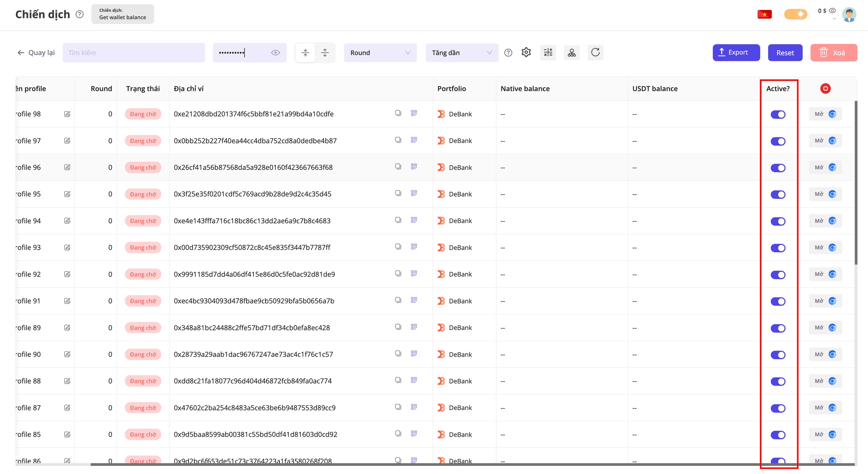Expand the Tăng dần order dropdown
Image resolution: width=868 pixels, height=474 pixels.
coord(462,53)
